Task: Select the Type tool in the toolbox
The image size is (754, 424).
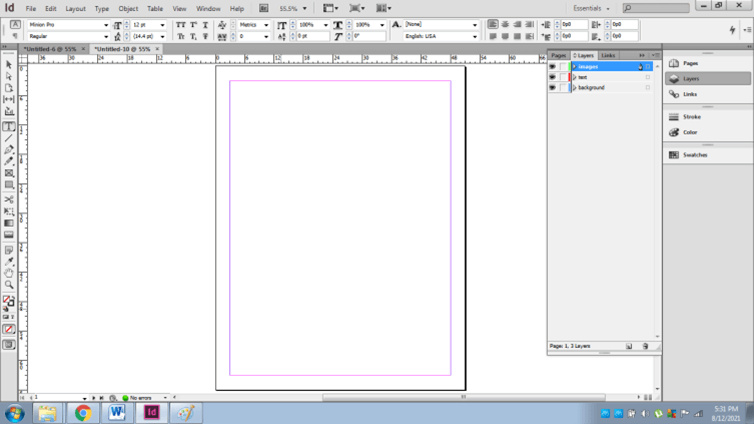Action: coord(9,127)
